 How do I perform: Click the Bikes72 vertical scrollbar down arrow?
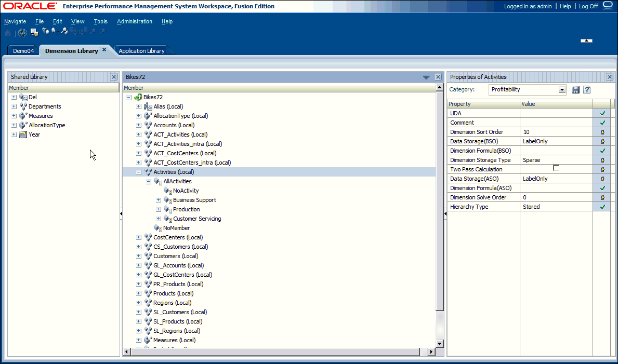point(439,344)
